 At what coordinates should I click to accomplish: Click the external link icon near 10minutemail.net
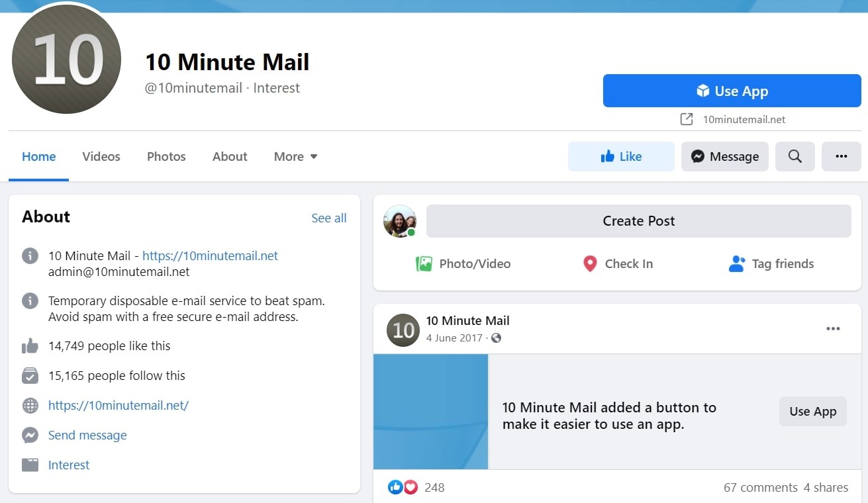pos(687,119)
